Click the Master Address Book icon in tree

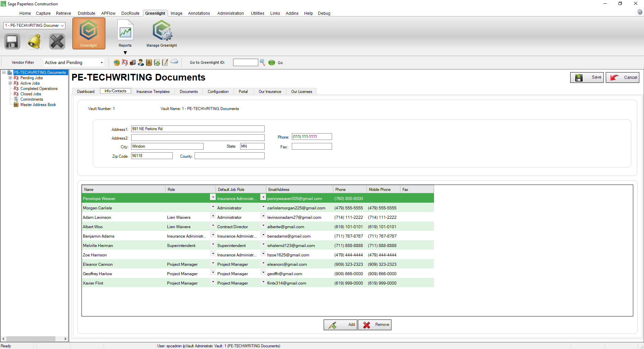(x=16, y=105)
